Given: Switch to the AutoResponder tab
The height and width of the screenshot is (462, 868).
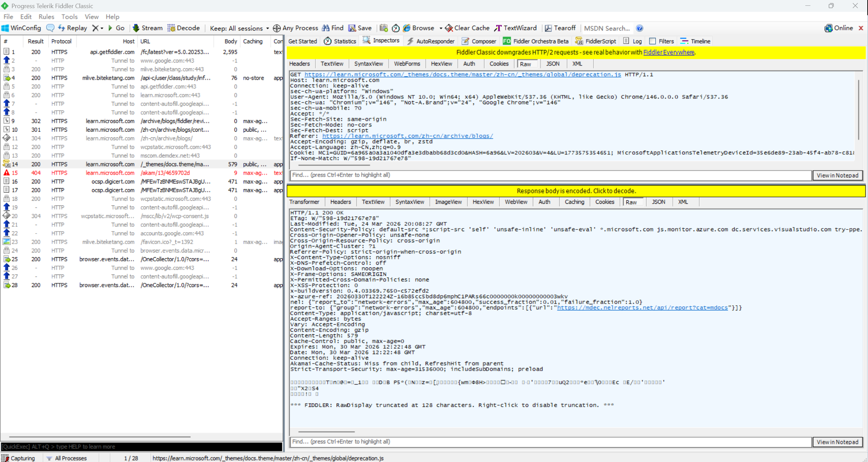Looking at the screenshot, I should (x=431, y=41).
